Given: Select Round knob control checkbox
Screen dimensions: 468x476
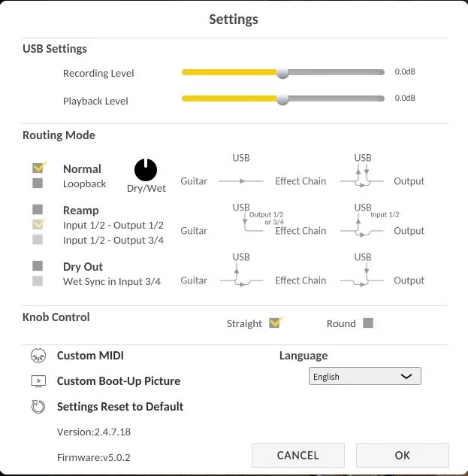Looking at the screenshot, I should [367, 323].
